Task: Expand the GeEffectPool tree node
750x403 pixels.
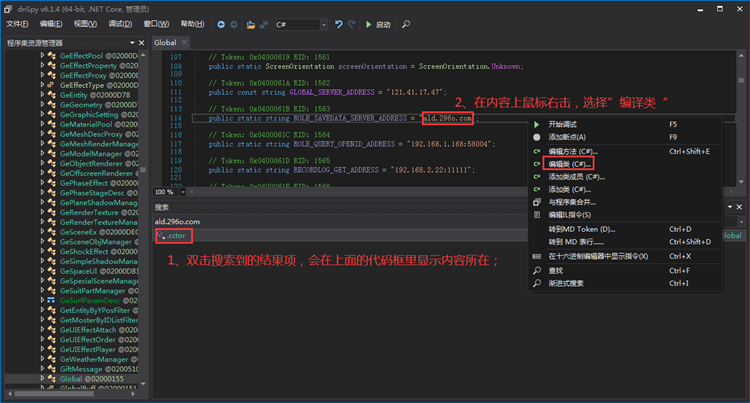Action: (x=42, y=56)
